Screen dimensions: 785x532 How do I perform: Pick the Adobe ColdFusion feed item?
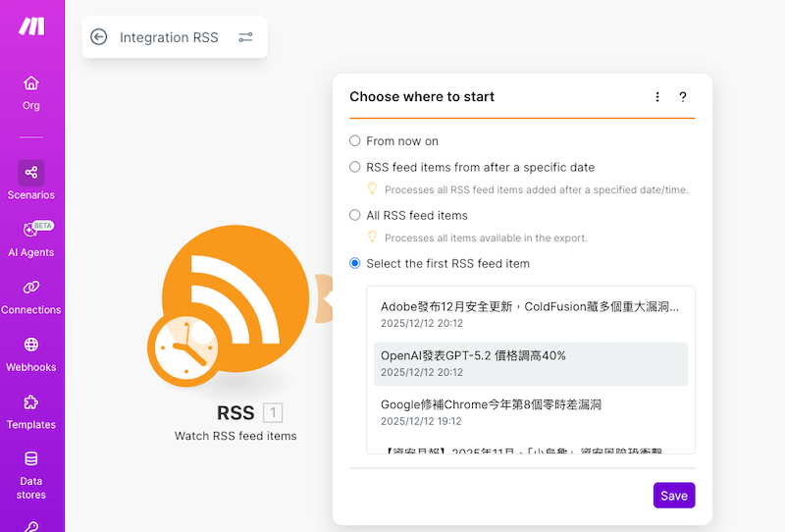coord(530,314)
